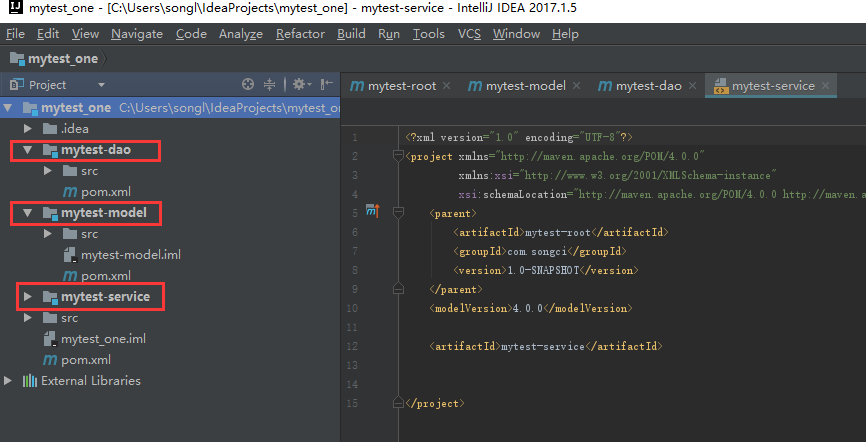Click the mytest-dao module folder icon
The image size is (866, 442).
[50, 150]
